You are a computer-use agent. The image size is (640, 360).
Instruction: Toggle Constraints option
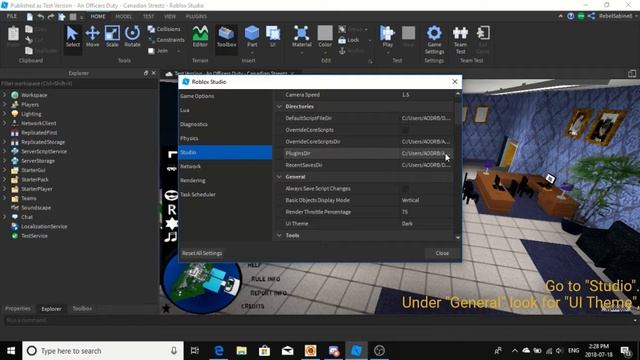tap(166, 40)
